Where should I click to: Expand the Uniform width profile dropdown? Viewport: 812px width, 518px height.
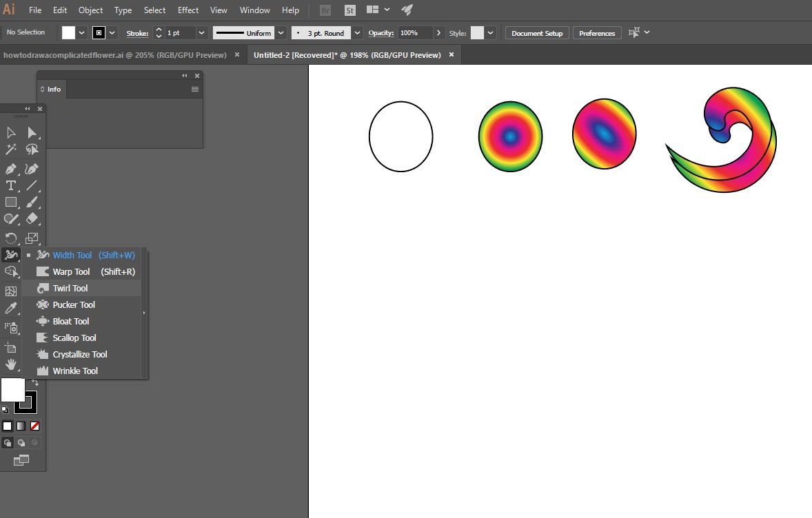(x=281, y=33)
